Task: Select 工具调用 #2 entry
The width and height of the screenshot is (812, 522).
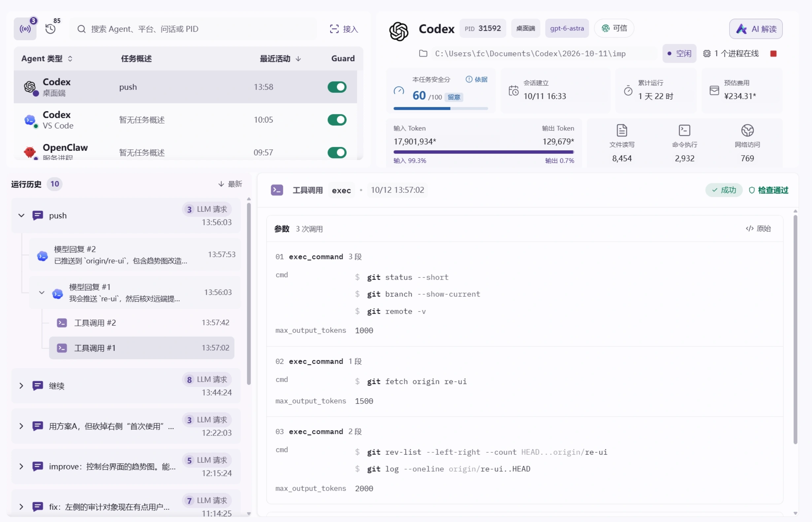Action: tap(142, 322)
